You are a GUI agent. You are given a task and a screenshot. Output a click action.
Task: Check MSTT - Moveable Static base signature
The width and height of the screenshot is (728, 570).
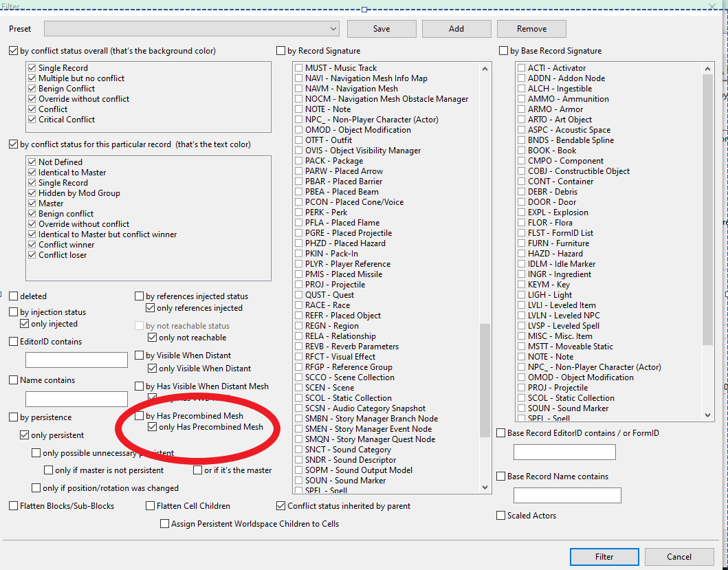522,346
